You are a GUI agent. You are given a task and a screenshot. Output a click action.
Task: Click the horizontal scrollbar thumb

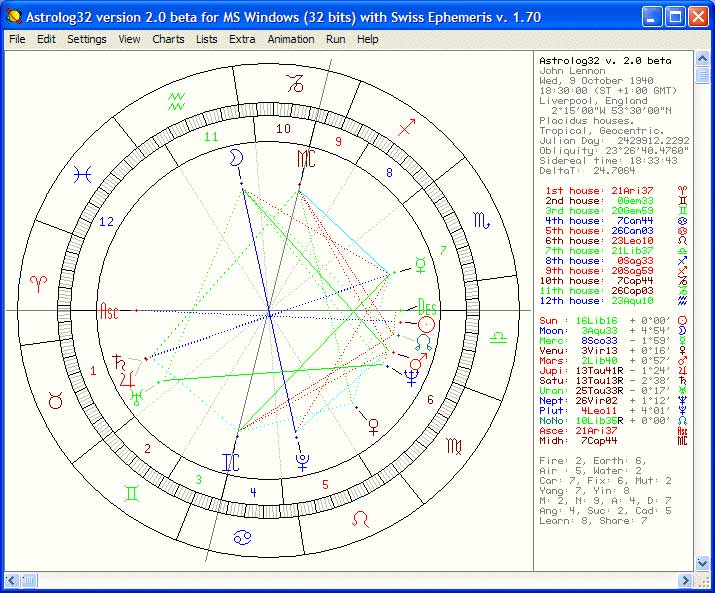click(28, 580)
